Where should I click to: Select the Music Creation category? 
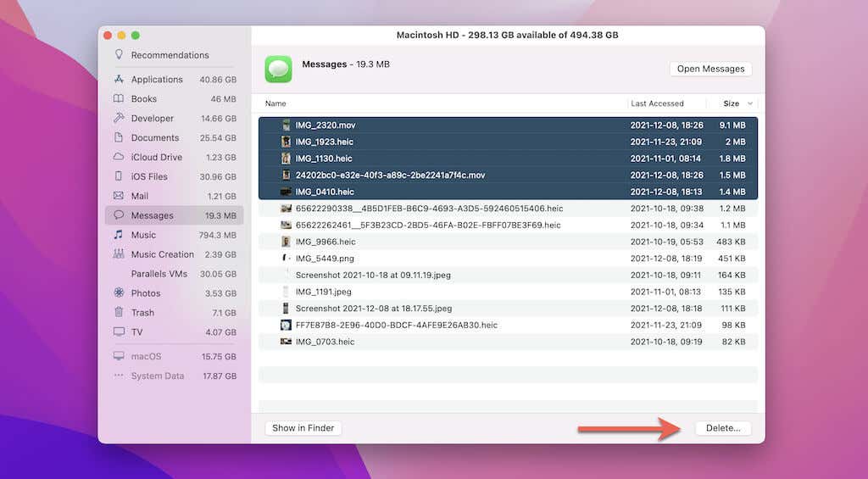tap(162, 254)
